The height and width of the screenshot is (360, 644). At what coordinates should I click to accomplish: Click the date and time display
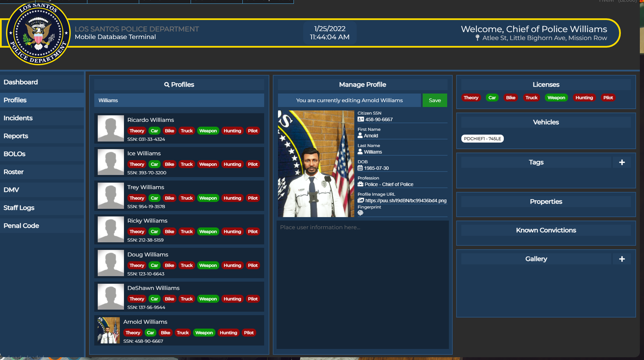[x=330, y=33]
